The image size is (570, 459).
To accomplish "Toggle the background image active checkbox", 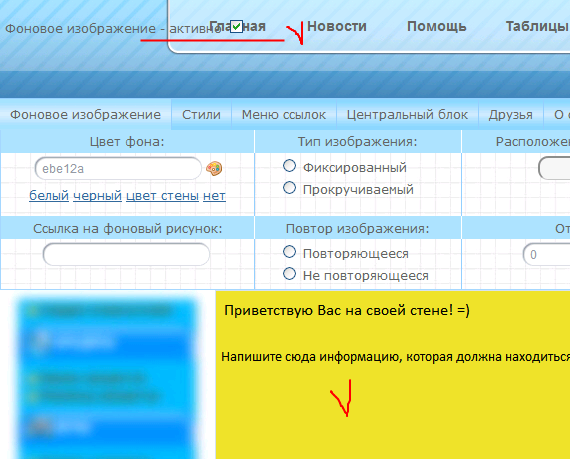I will tap(236, 27).
